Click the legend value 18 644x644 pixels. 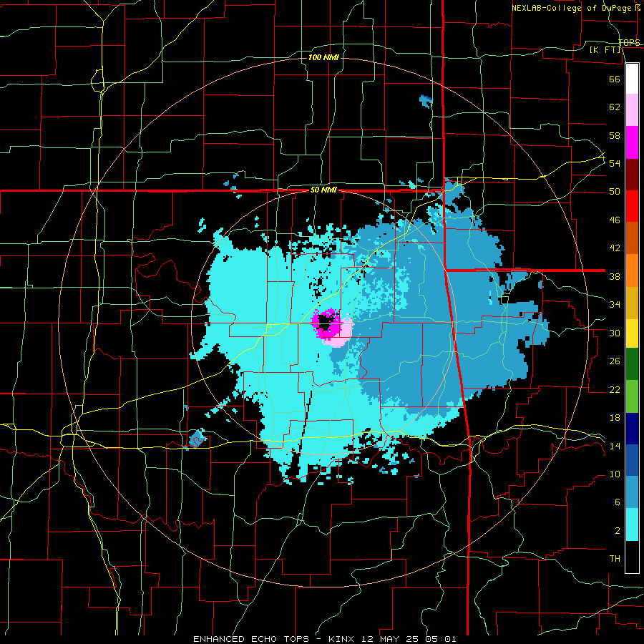click(615, 418)
